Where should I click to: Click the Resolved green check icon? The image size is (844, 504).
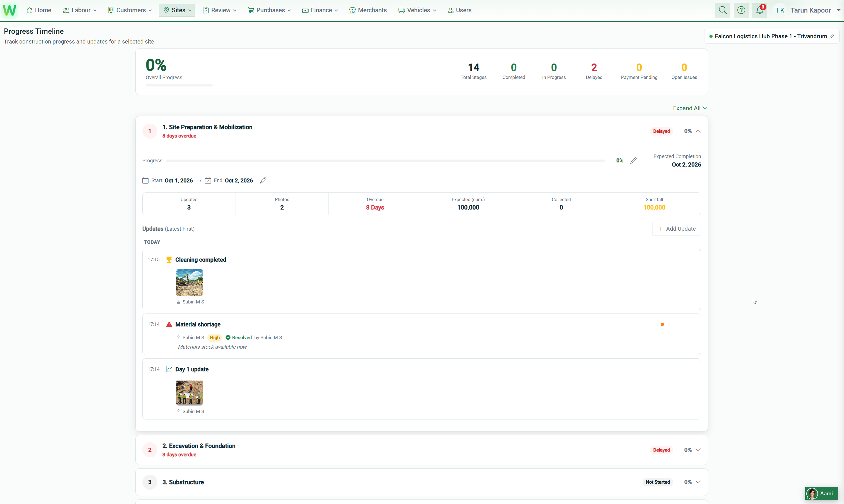[x=228, y=337]
